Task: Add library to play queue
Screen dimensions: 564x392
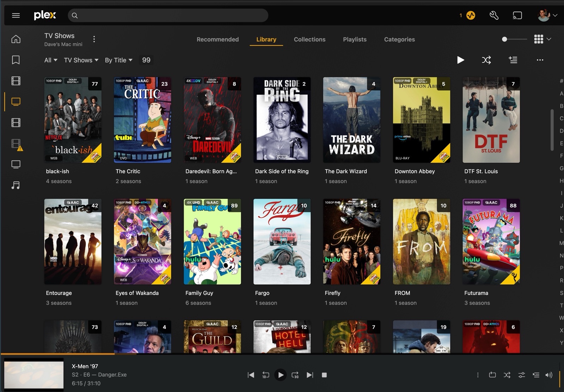Action: 513,60
